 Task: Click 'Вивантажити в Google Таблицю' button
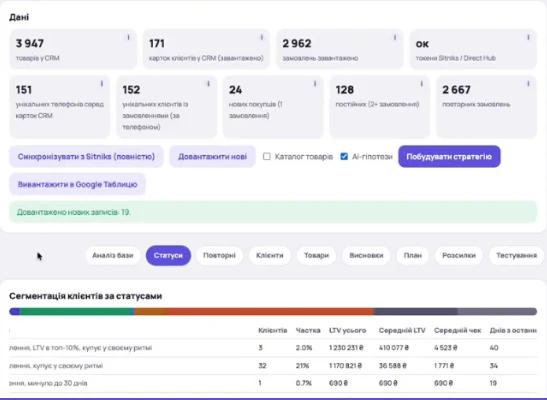[x=77, y=184]
